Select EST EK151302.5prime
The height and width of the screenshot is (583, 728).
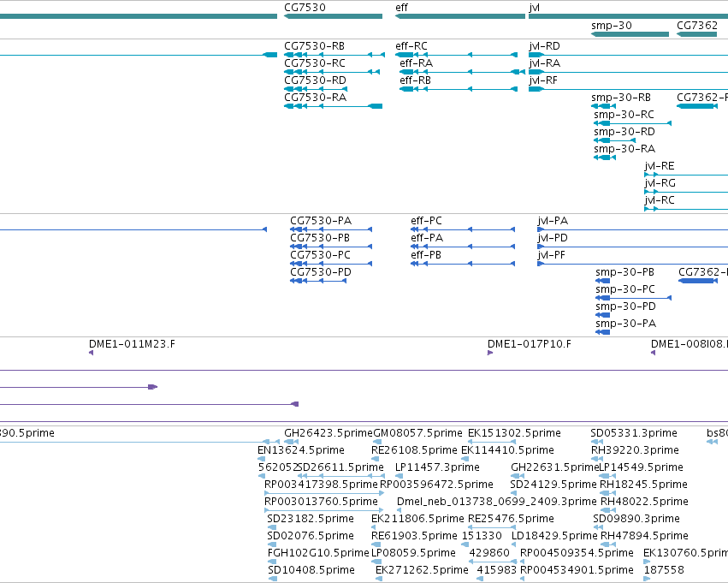pos(492,442)
